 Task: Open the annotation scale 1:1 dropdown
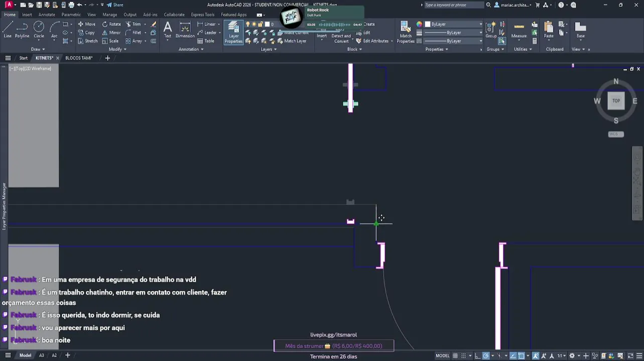point(562,356)
